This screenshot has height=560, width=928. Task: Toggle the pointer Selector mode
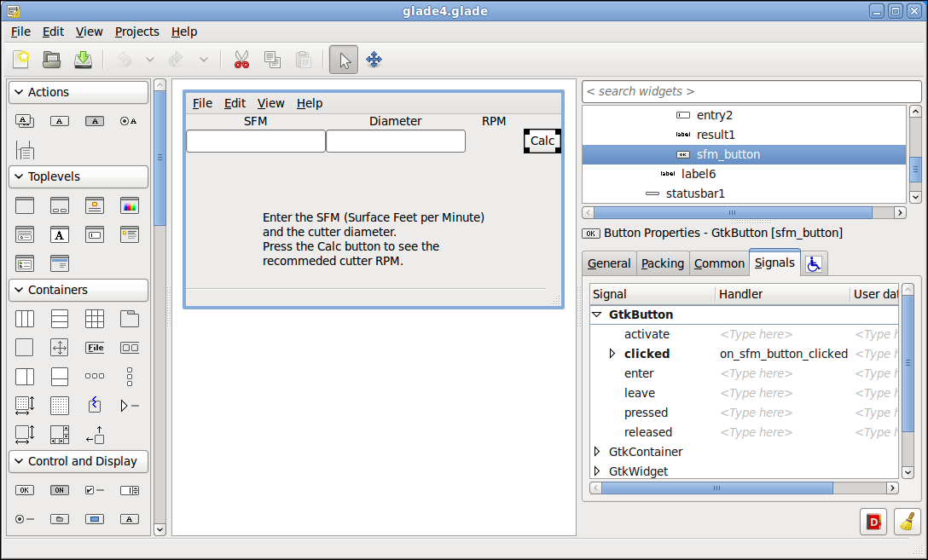[344, 60]
